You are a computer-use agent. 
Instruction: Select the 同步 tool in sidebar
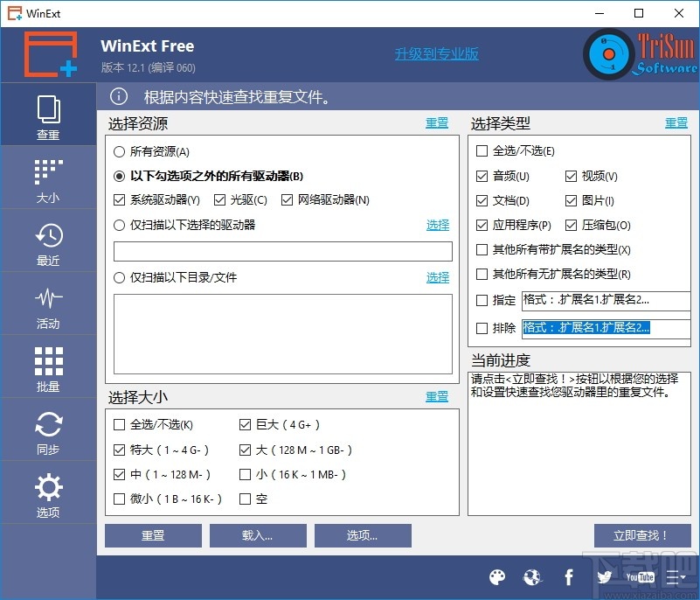[48, 429]
